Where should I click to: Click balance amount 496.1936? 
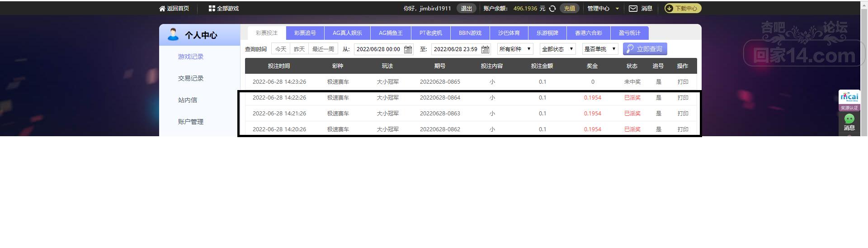(x=525, y=9)
